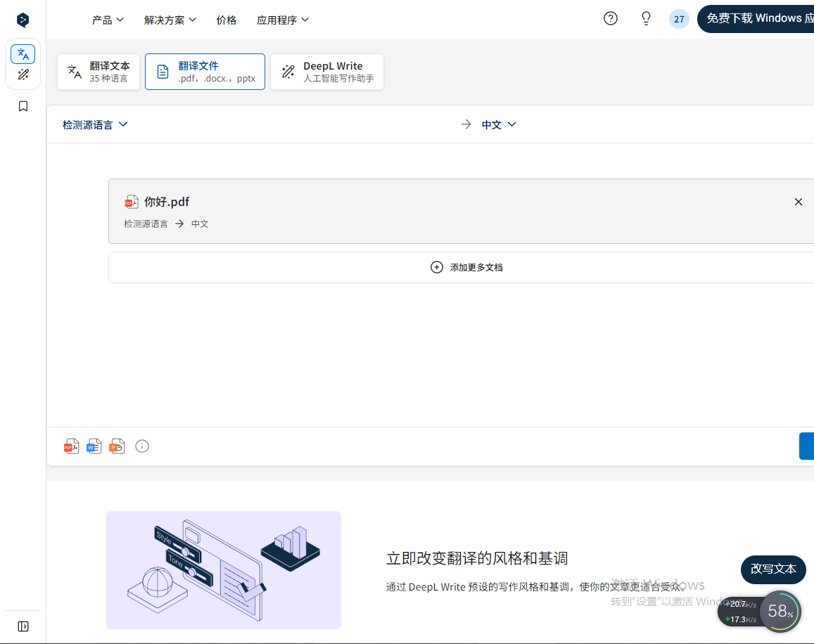Click the Style and Tone illustration thumbnail
Image resolution: width=814 pixels, height=644 pixels.
(x=224, y=569)
